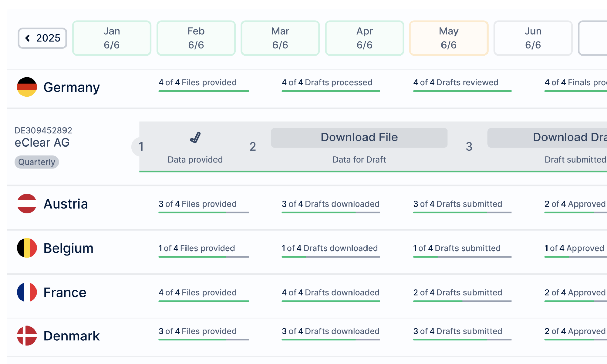
Task: Click France's 2 of 4 Drafts submitted progress
Action: 462,295
